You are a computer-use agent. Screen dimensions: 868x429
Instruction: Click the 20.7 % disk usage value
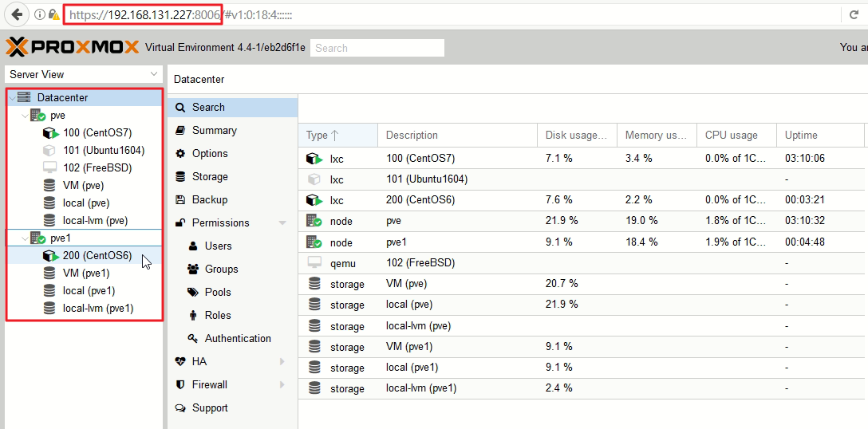click(x=562, y=283)
